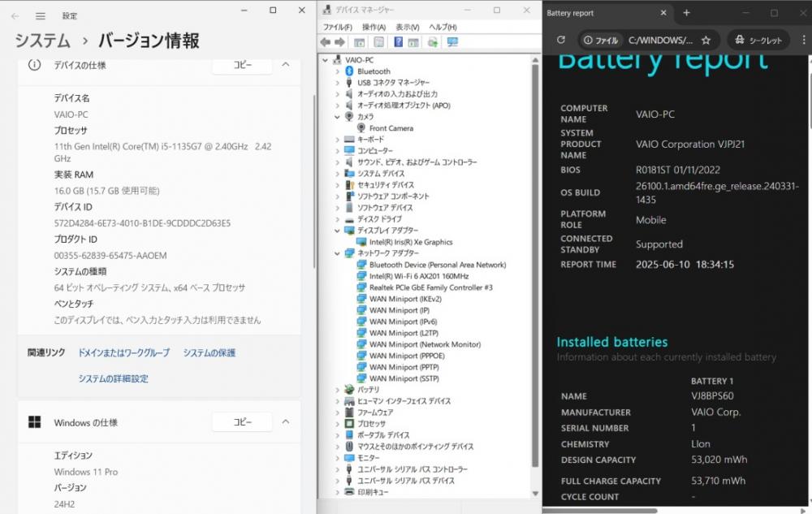Click the Device Manager scrollbar up arrow
This screenshot has width=812, height=514.
tap(535, 61)
